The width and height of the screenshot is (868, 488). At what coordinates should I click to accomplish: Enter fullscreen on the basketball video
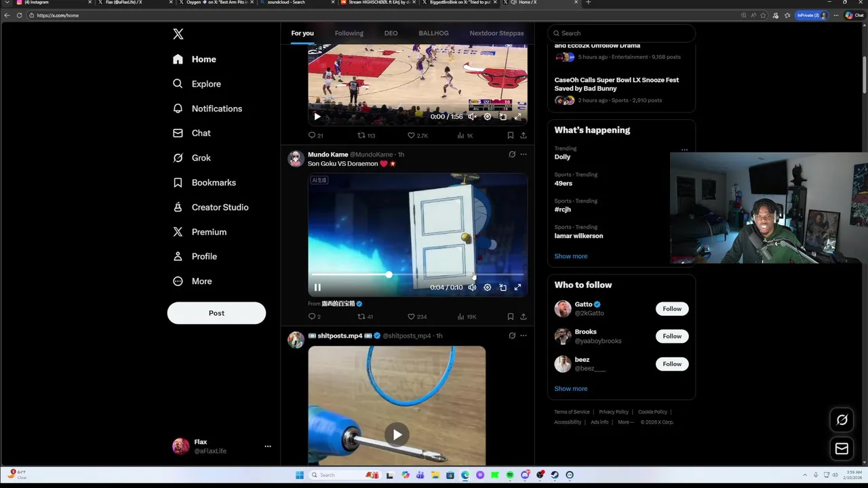click(517, 117)
